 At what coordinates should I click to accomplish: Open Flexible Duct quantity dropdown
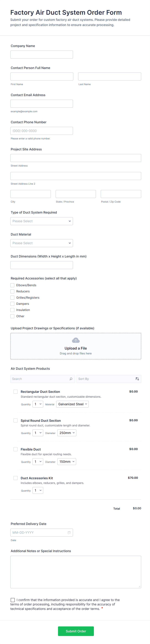(x=38, y=462)
